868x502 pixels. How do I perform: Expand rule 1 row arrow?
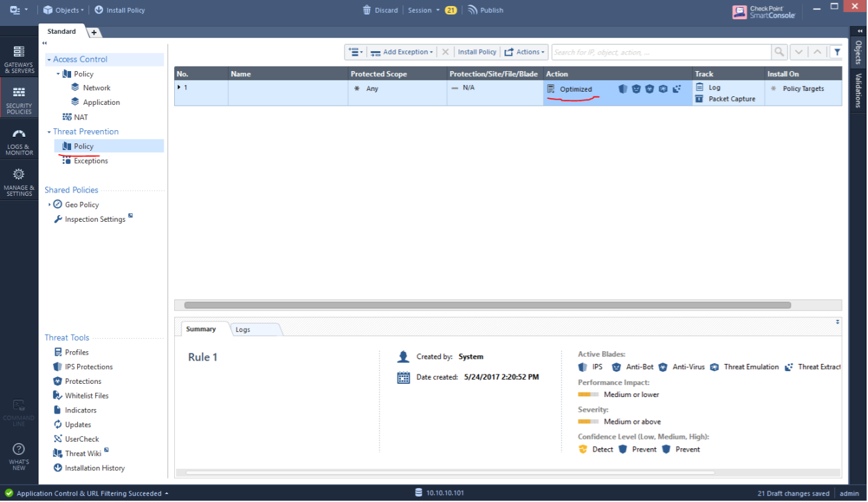tap(179, 87)
